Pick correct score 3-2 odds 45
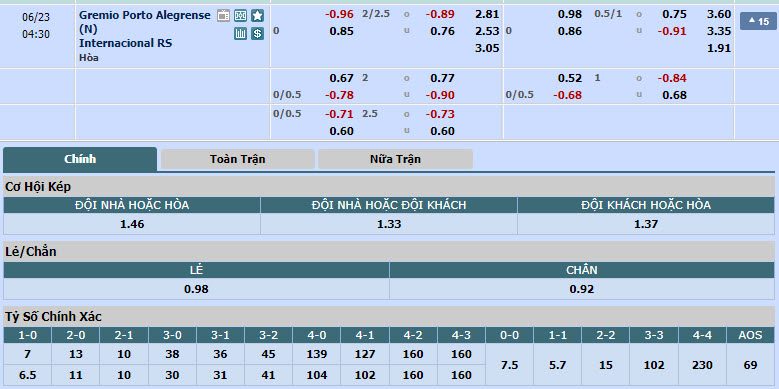The width and height of the screenshot is (779, 389). tap(268, 354)
